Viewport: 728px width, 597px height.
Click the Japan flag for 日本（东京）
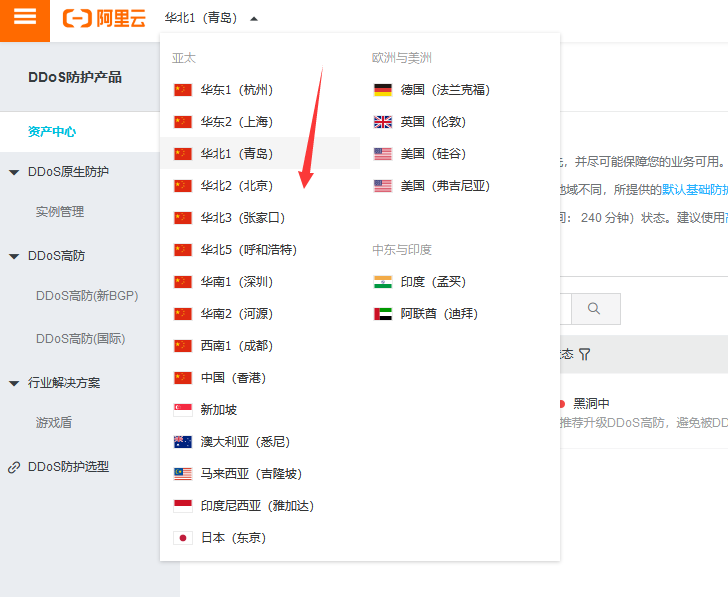(x=183, y=538)
